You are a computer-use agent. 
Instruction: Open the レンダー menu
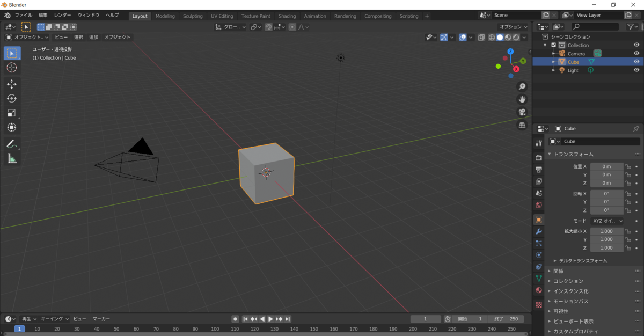[62, 16]
